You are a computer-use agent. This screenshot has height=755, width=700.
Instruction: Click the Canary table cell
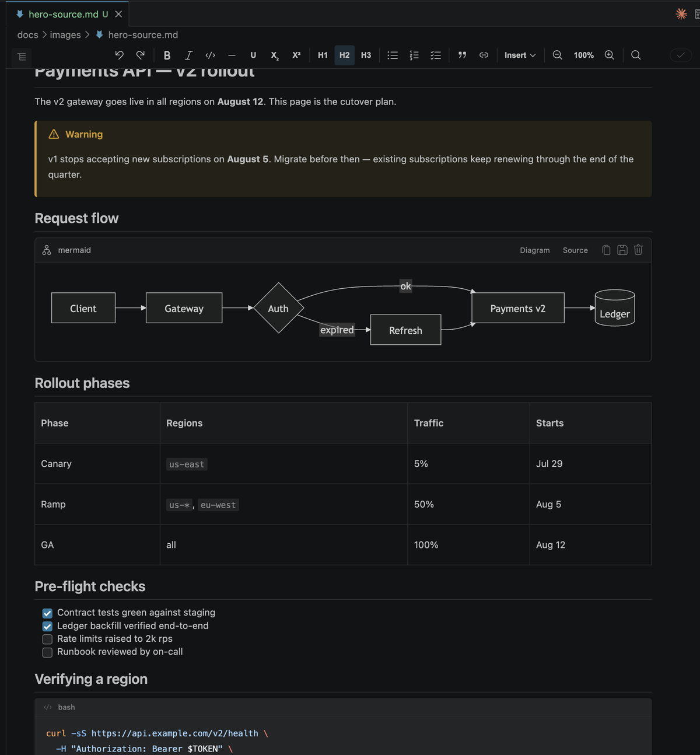[x=97, y=464]
